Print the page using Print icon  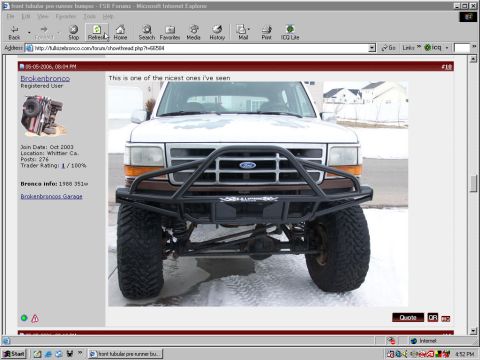(266, 33)
